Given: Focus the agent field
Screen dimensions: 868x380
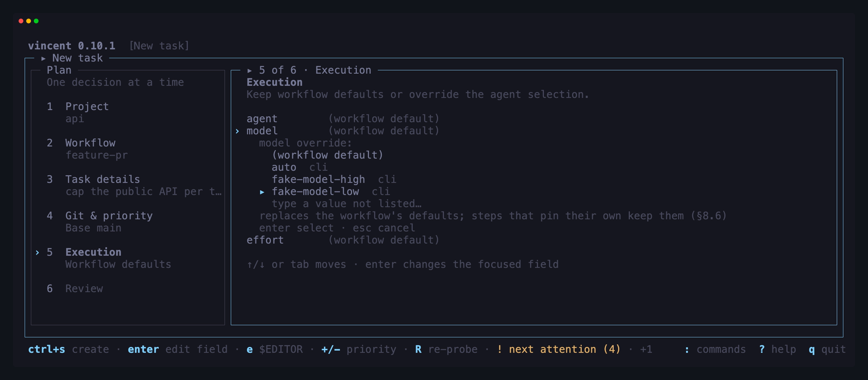Looking at the screenshot, I should pos(343,119).
